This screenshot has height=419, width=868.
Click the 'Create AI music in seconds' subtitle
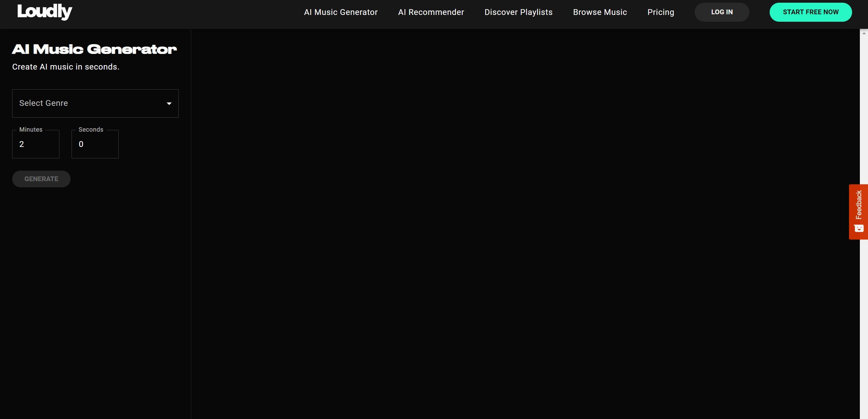point(66,67)
